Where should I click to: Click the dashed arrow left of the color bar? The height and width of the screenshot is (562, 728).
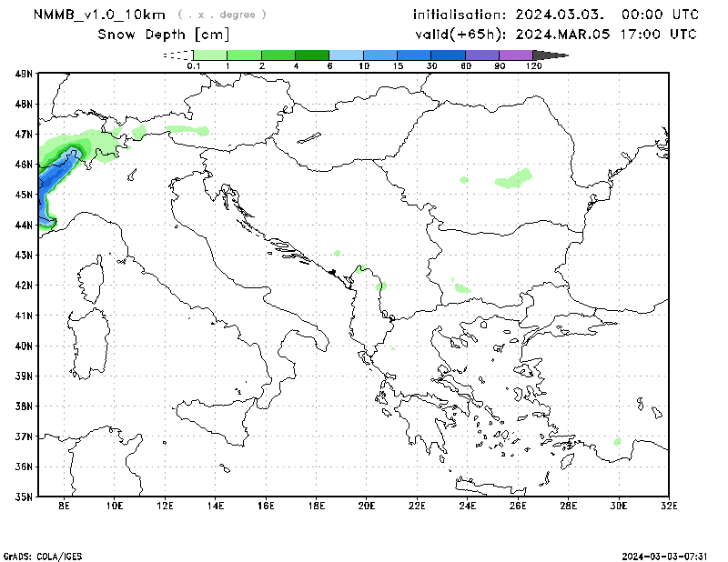(x=177, y=55)
